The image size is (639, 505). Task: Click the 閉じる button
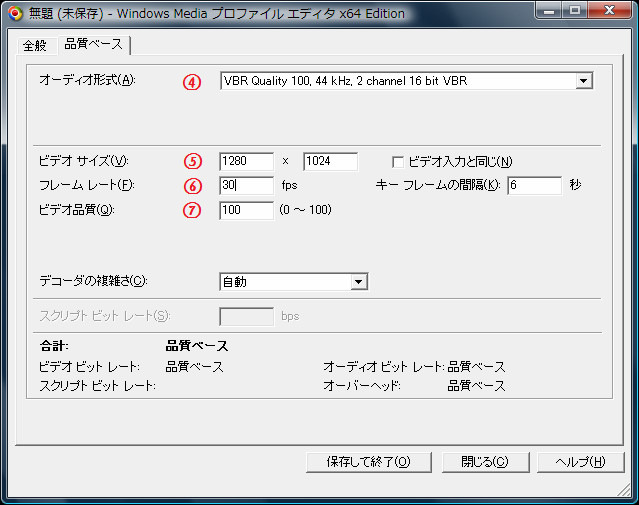point(484,462)
